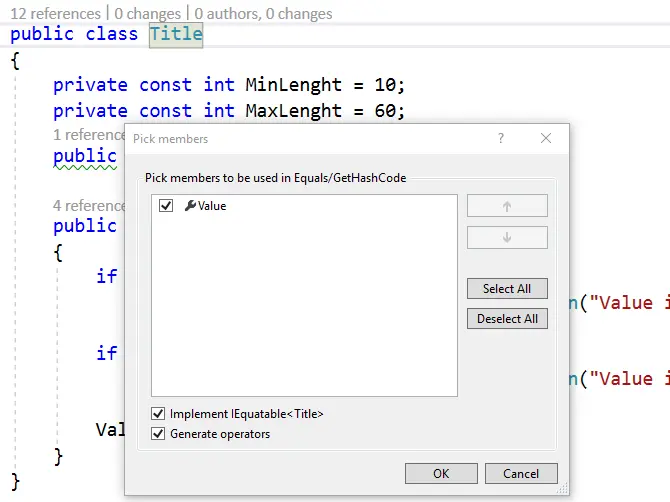Screen dimensions: 670x502
Task: Click the Pick members title bar text
Action: [170, 139]
